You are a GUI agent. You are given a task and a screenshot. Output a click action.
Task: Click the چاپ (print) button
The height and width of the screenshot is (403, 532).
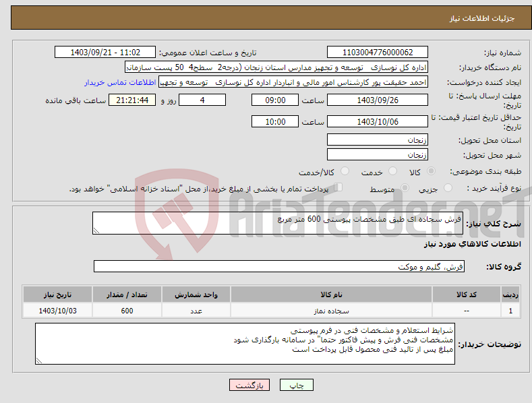tap(296, 385)
